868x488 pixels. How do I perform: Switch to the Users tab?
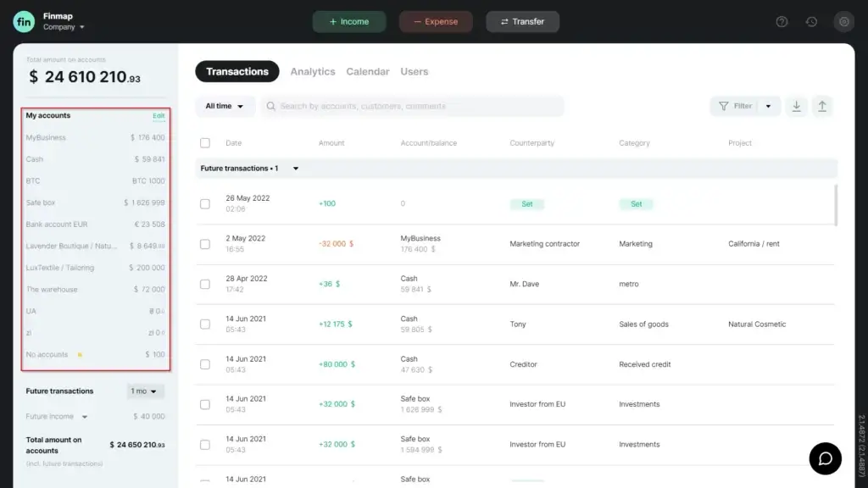click(x=414, y=71)
